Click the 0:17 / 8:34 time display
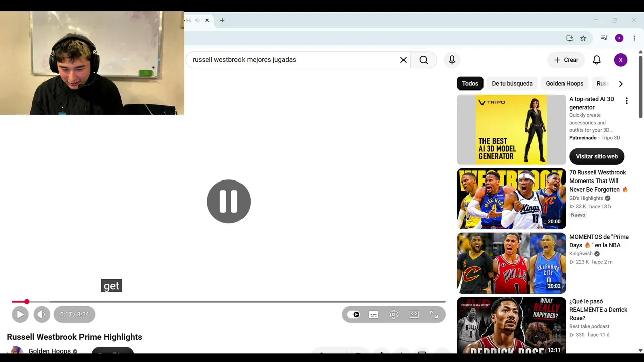644x362 pixels. [74, 314]
